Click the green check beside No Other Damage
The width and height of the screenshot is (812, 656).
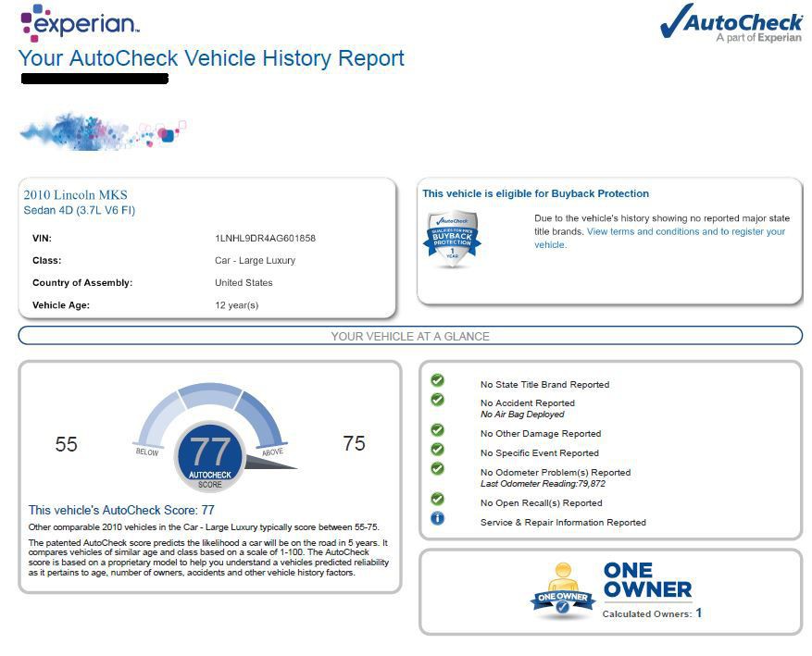click(x=437, y=430)
